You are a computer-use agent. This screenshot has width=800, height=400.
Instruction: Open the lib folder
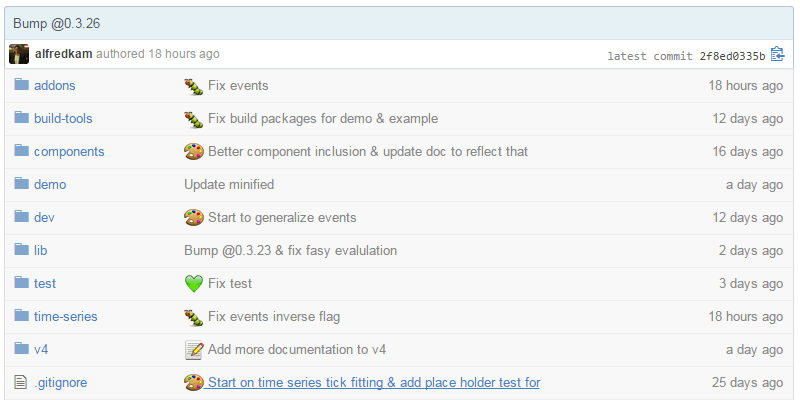coord(41,250)
